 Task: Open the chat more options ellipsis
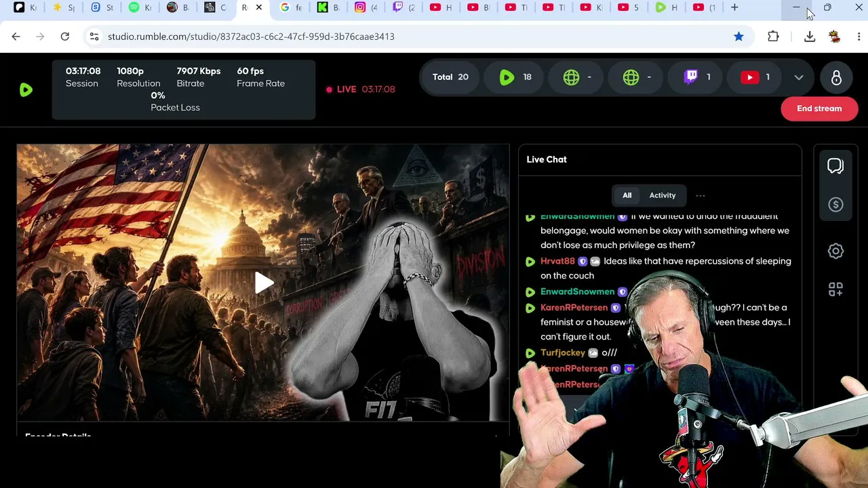pos(701,195)
